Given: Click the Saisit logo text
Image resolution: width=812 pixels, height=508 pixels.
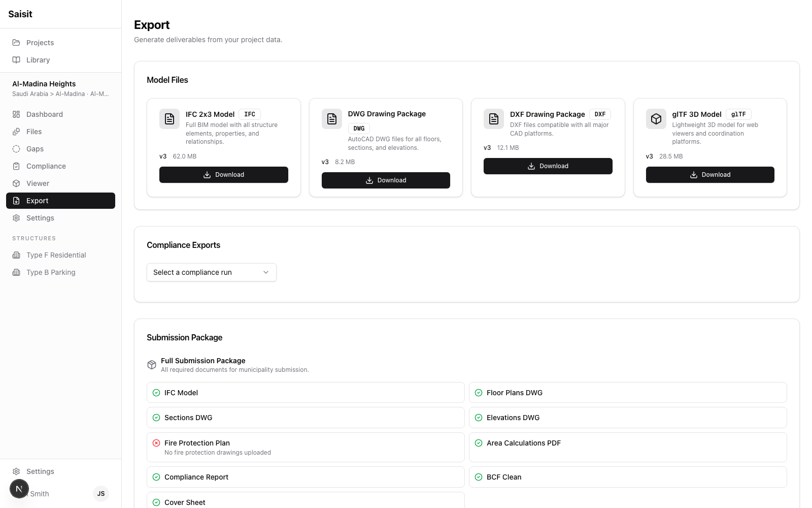Looking at the screenshot, I should (x=20, y=14).
